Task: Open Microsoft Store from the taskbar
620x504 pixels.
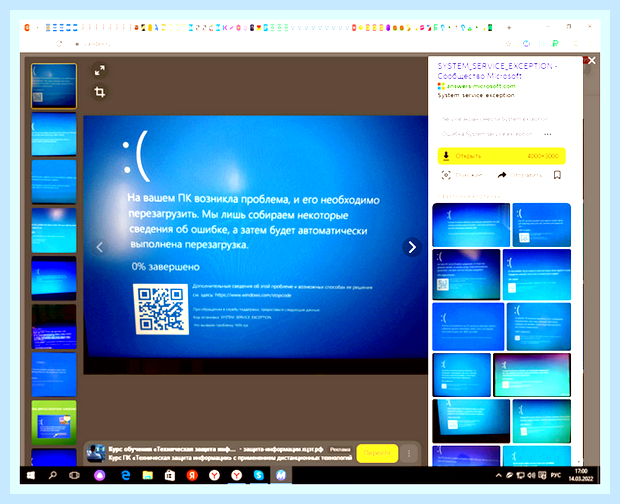Action: [x=170, y=475]
